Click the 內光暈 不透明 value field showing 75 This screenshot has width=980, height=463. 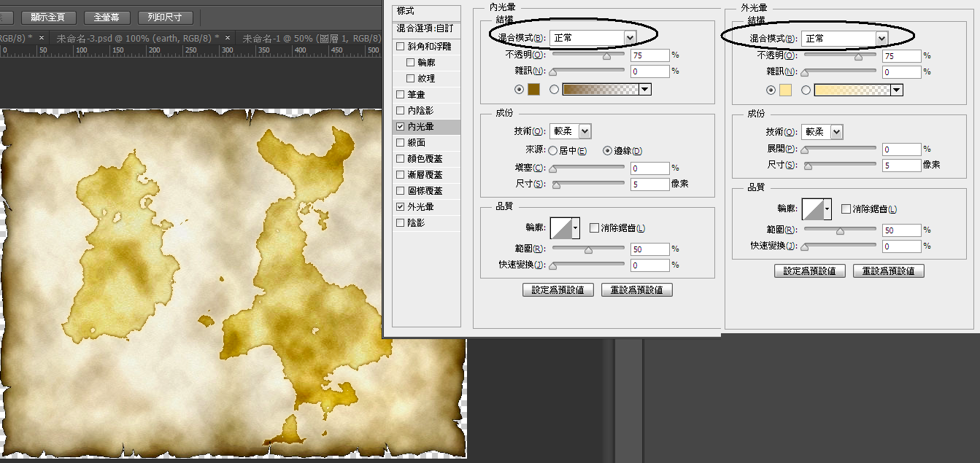click(650, 55)
